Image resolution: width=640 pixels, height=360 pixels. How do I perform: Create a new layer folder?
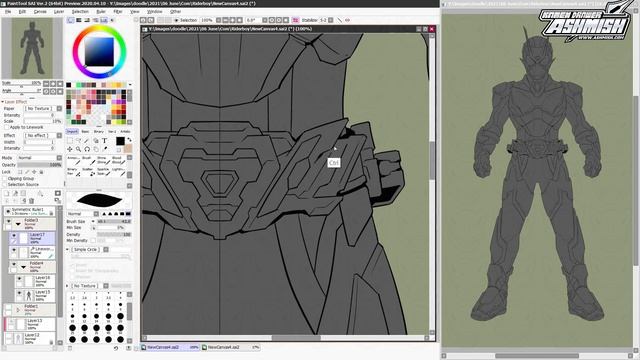(x=23, y=193)
